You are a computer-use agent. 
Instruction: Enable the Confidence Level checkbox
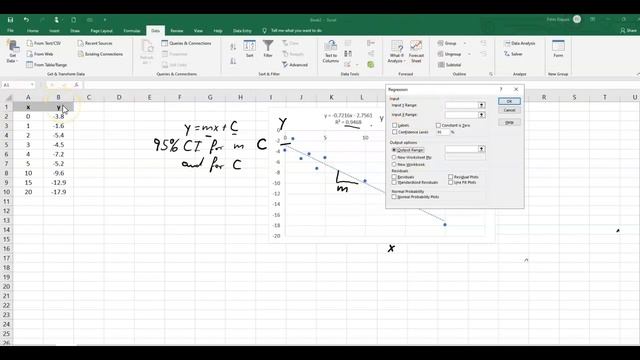[394, 132]
